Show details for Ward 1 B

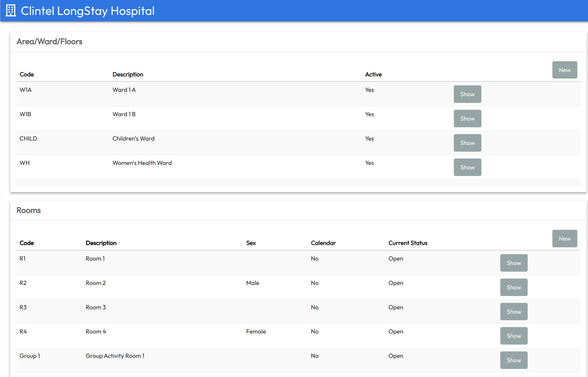coord(467,118)
